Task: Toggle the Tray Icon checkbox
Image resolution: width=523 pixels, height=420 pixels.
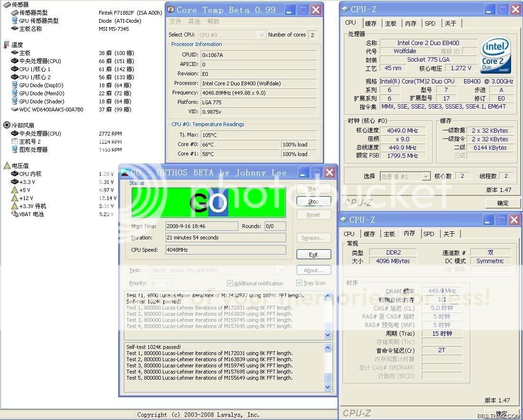Action: pos(299,283)
